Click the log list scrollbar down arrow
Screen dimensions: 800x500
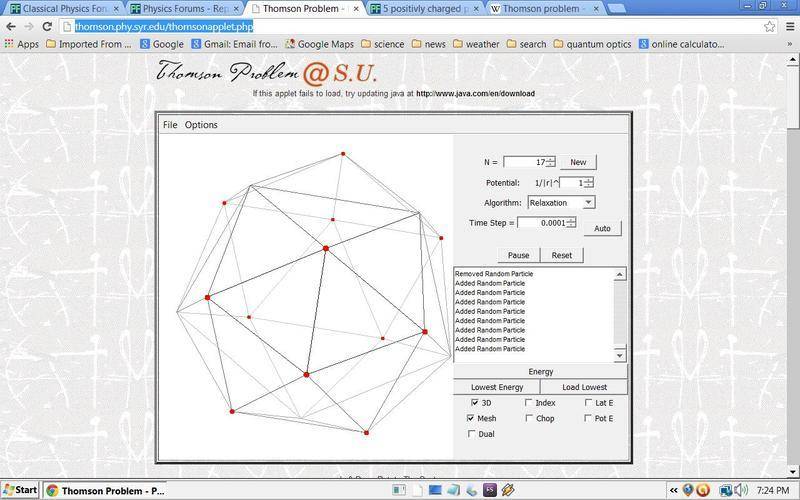pyautogui.click(x=620, y=356)
